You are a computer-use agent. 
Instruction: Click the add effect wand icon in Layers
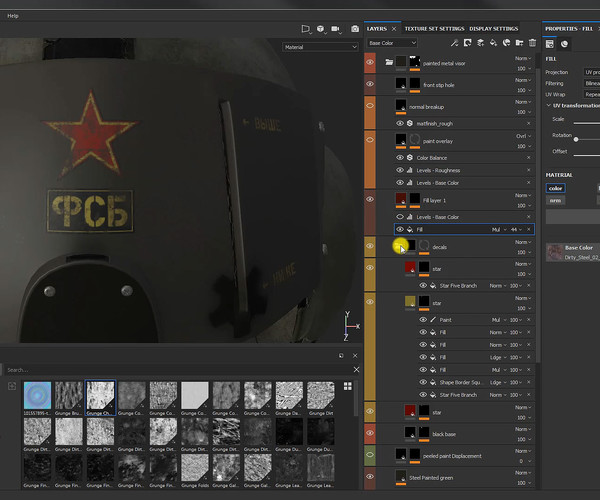[x=455, y=43]
